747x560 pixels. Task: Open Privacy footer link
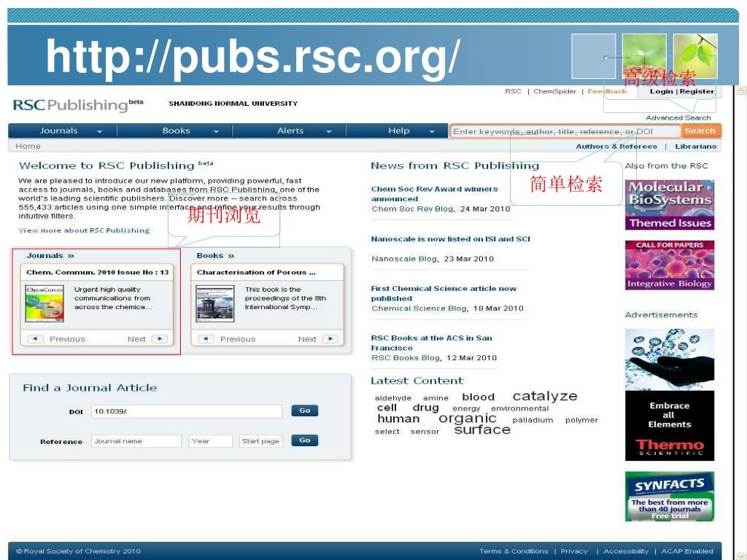tap(574, 551)
